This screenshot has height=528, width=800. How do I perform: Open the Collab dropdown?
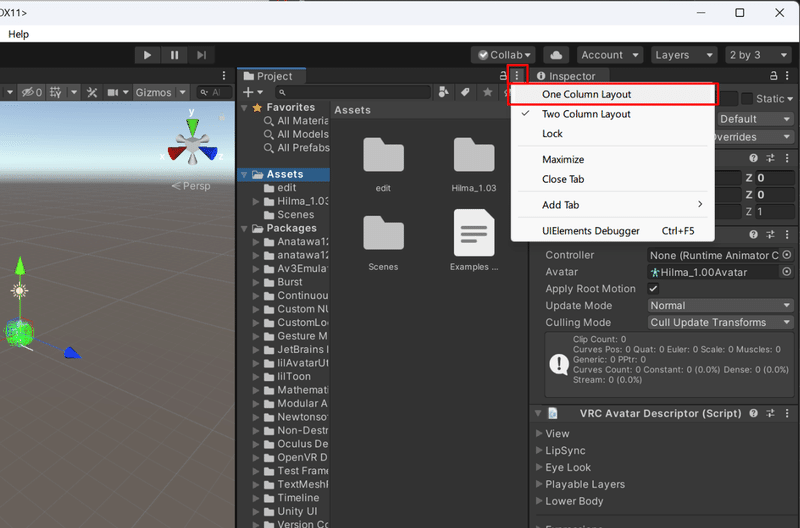504,55
